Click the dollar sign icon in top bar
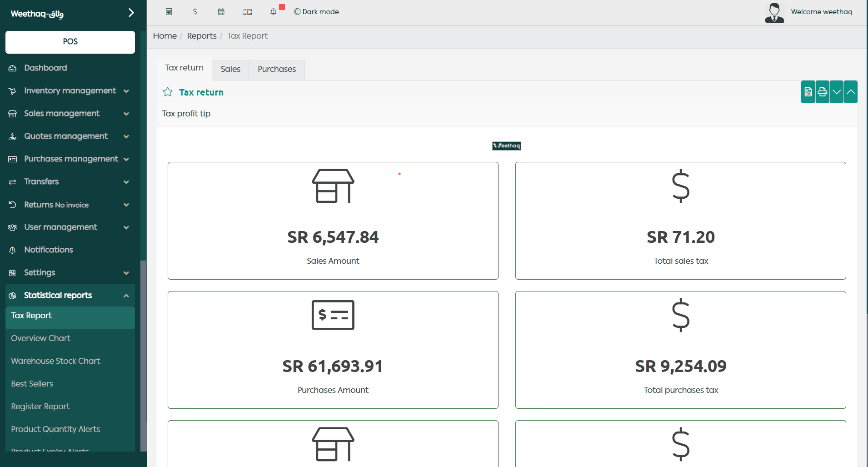This screenshot has height=467, width=868. (195, 12)
